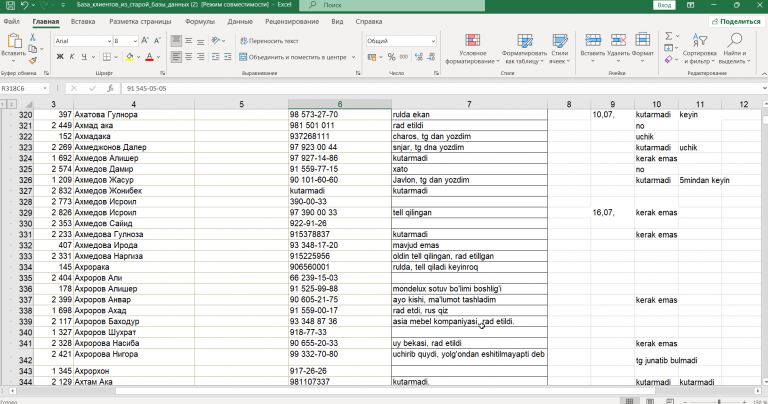Click the decrease indent icon

[x=216, y=57]
